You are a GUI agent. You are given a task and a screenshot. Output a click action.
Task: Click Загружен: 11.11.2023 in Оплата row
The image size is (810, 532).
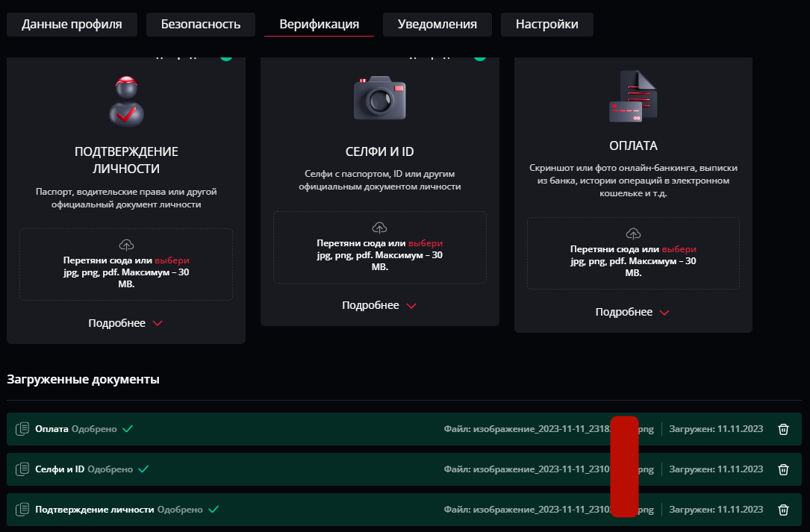tap(716, 429)
